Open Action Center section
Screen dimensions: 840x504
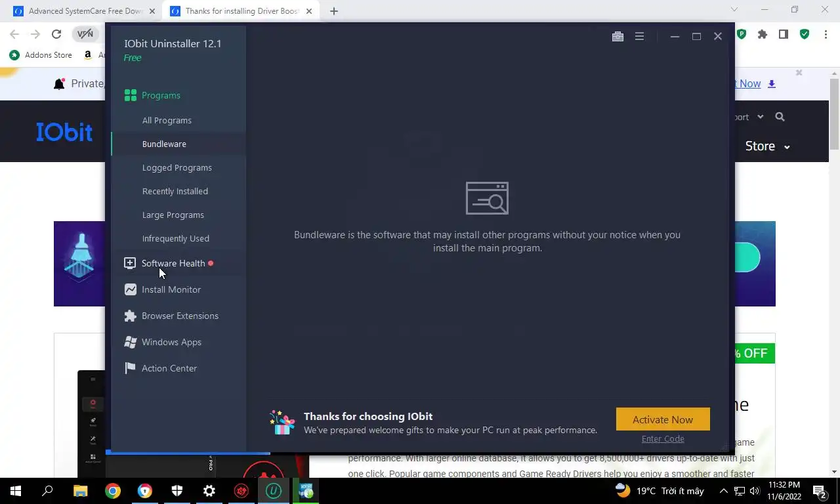tap(169, 368)
